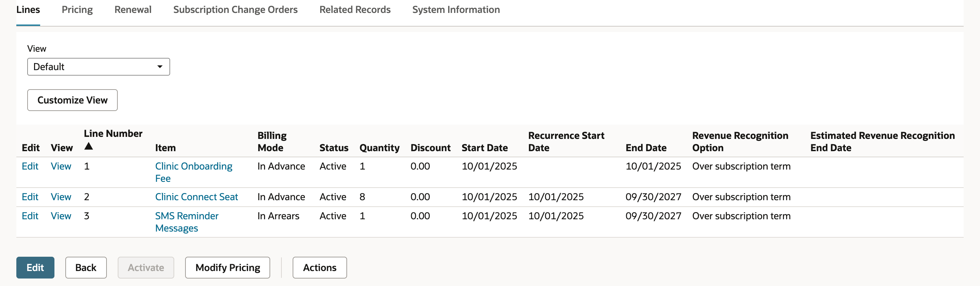Click the In Arrears billing mode cell
This screenshot has width=980, height=286.
click(278, 216)
